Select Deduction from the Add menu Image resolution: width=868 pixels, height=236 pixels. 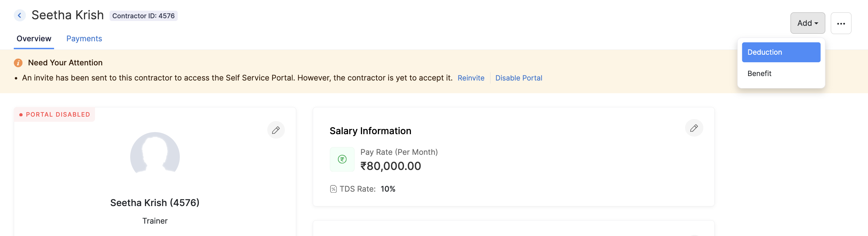coord(781,52)
